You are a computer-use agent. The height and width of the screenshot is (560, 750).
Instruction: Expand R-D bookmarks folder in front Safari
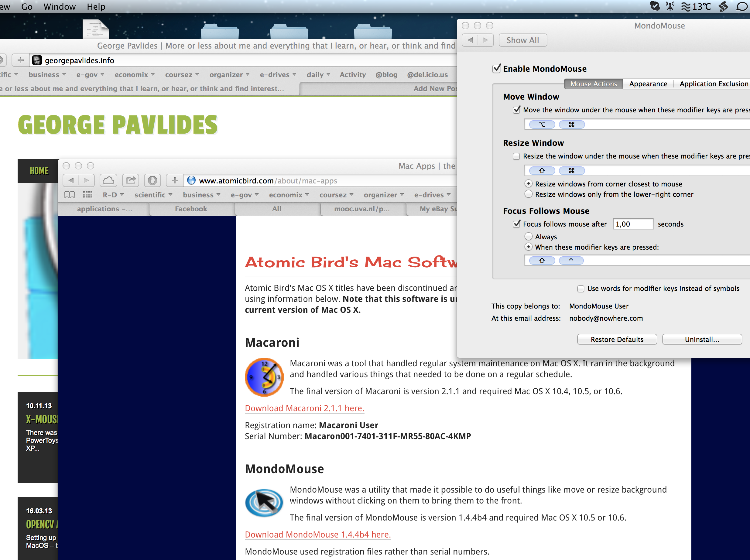click(113, 195)
